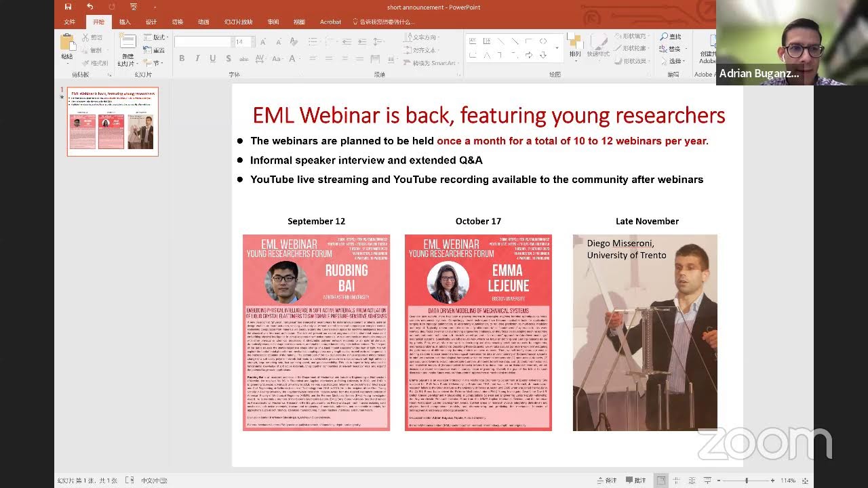Switch to Insert tab (插入)
Viewport: 868px width, 488px height.
coord(125,22)
